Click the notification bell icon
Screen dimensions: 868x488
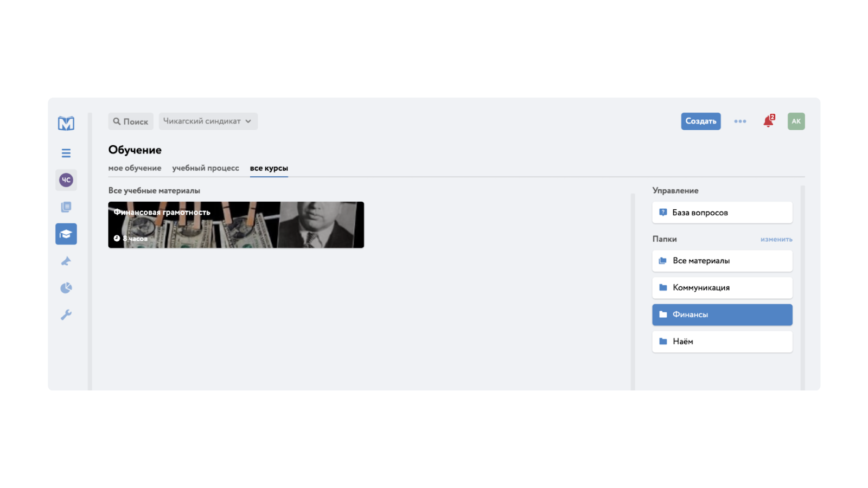tap(768, 121)
